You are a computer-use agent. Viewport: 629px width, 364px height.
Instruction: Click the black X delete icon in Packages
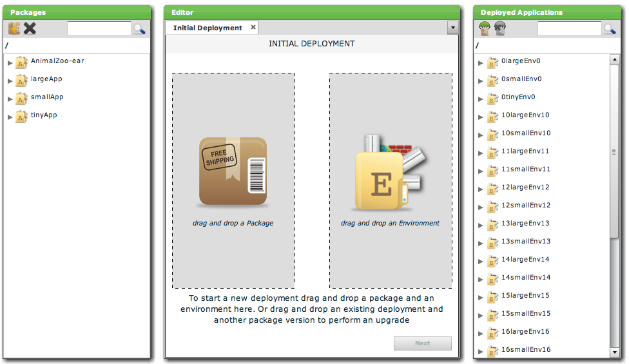(x=30, y=28)
